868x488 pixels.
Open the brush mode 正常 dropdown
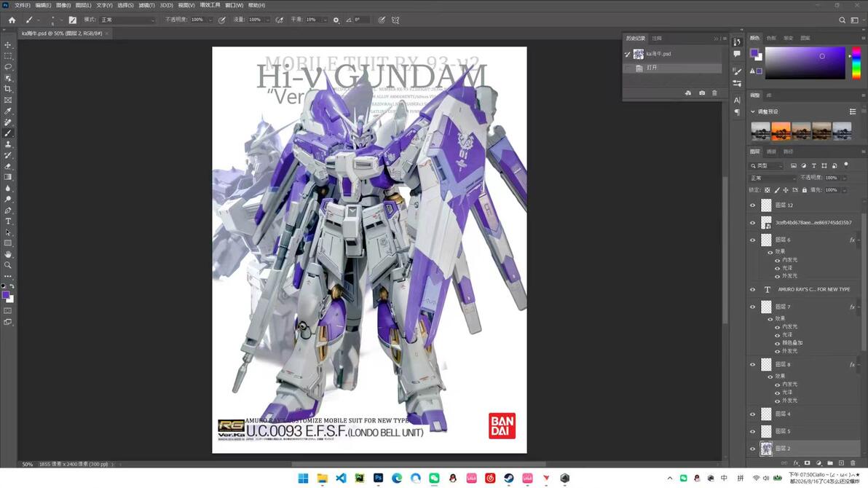click(128, 20)
